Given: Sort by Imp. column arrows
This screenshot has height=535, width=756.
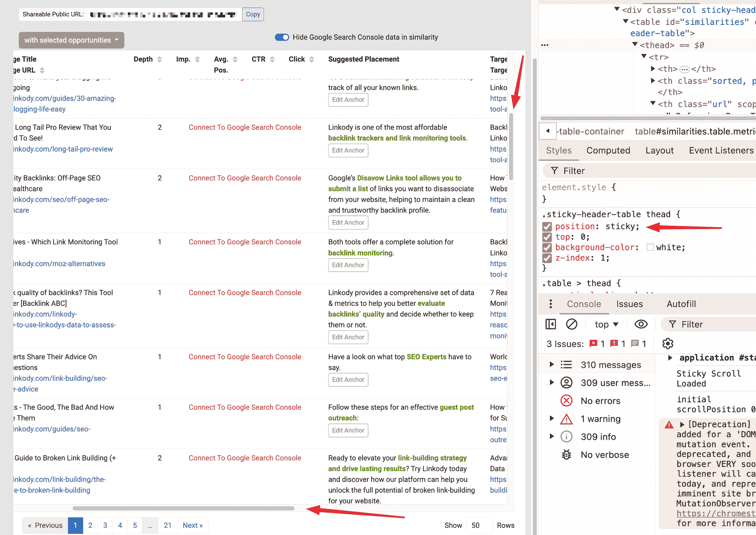Looking at the screenshot, I should pyautogui.click(x=197, y=59).
